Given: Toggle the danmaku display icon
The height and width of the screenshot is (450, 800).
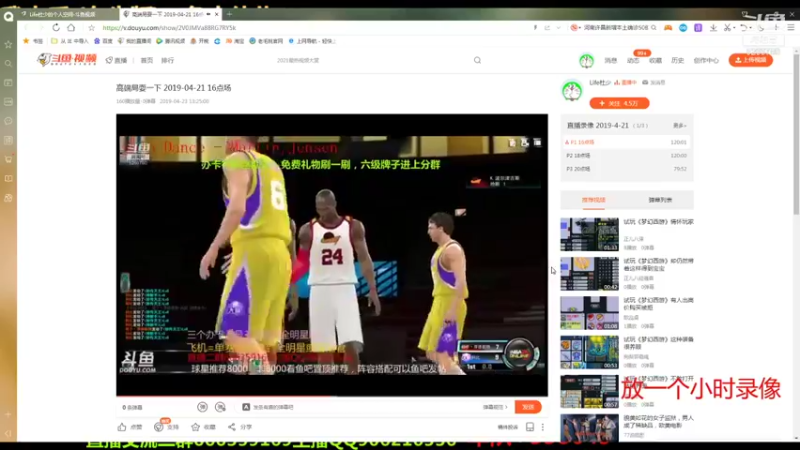Looking at the screenshot, I should pyautogui.click(x=203, y=407).
